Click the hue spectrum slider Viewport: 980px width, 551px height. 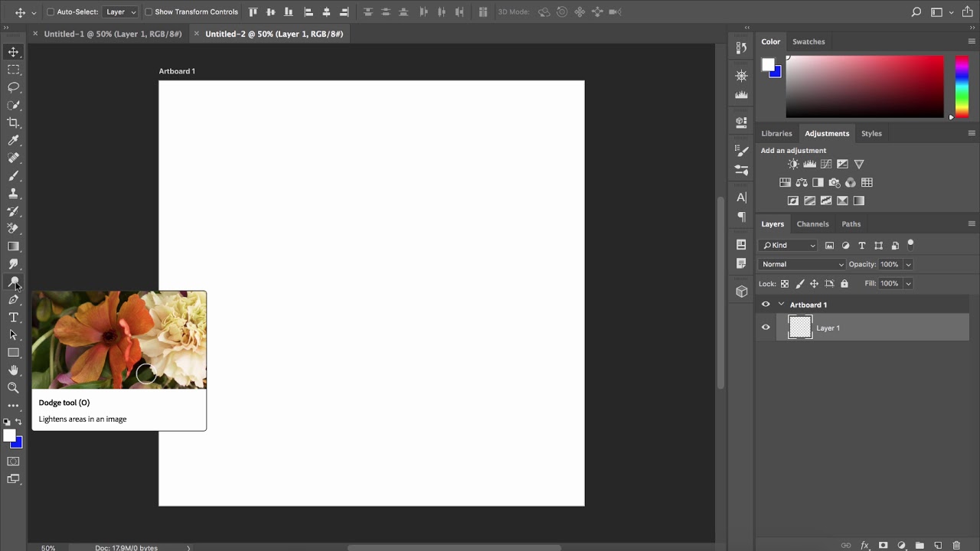962,86
